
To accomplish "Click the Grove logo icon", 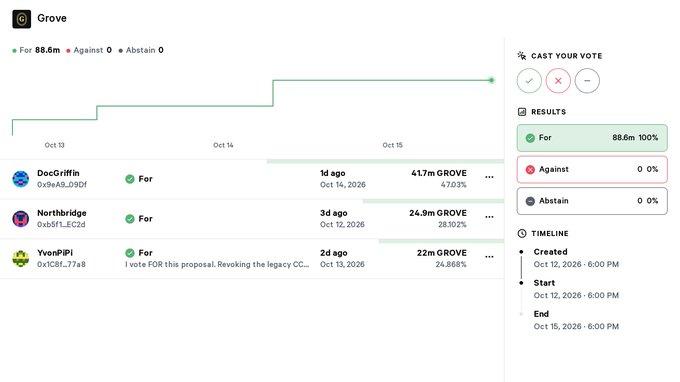I will click(22, 19).
